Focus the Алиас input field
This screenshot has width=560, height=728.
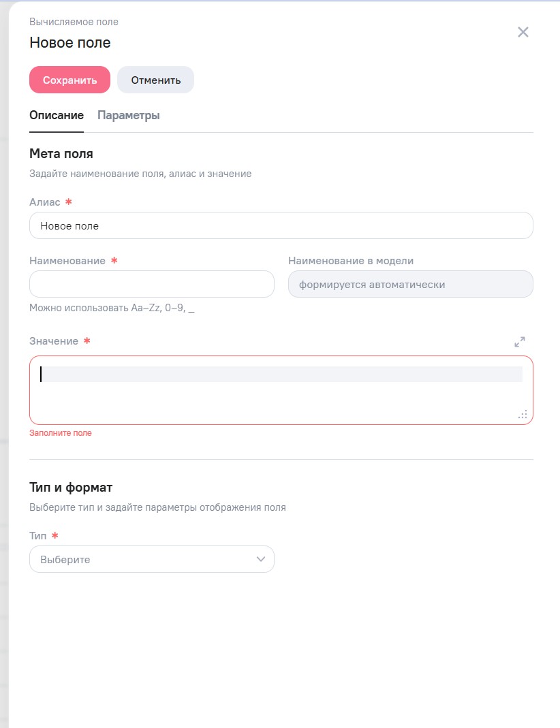click(281, 225)
